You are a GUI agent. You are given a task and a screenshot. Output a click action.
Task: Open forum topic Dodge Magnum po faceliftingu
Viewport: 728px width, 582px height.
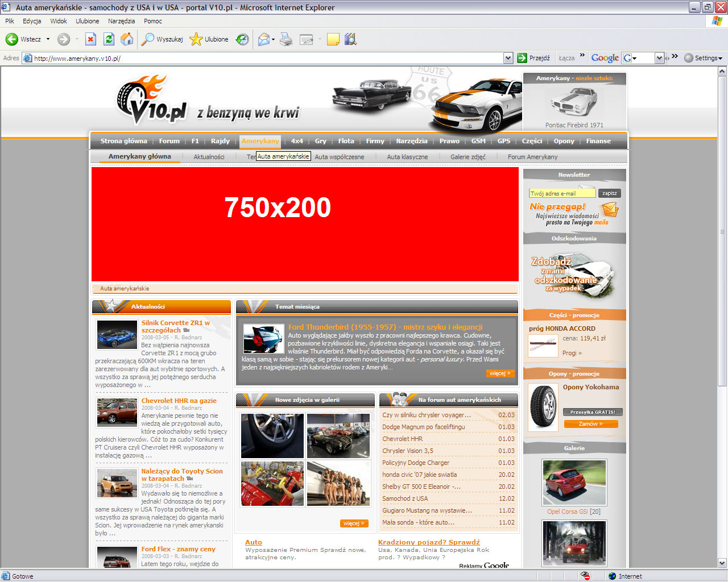click(x=424, y=427)
